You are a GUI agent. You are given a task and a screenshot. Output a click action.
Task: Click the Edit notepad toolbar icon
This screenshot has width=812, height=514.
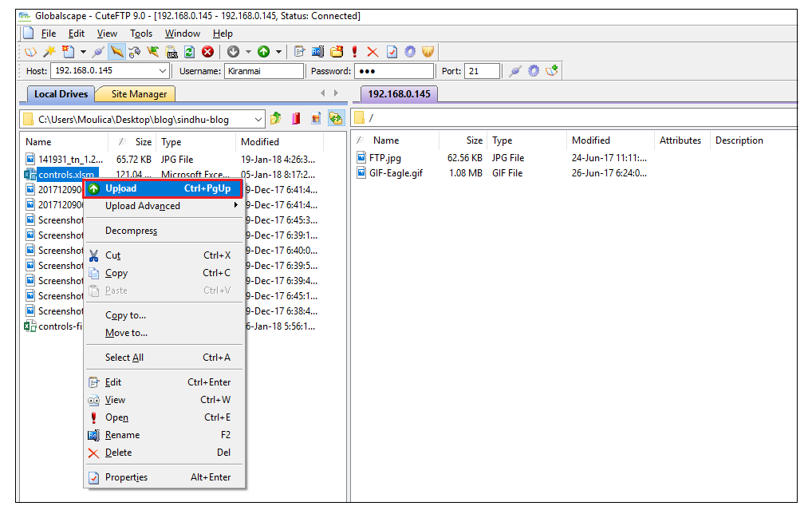click(x=299, y=52)
